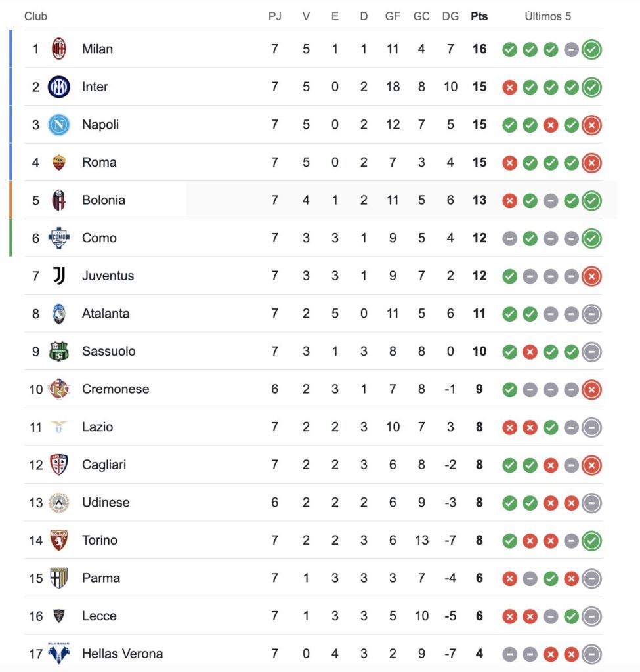
Task: Click Hellas Verona's latest match draw indicator
Action: pos(591,654)
